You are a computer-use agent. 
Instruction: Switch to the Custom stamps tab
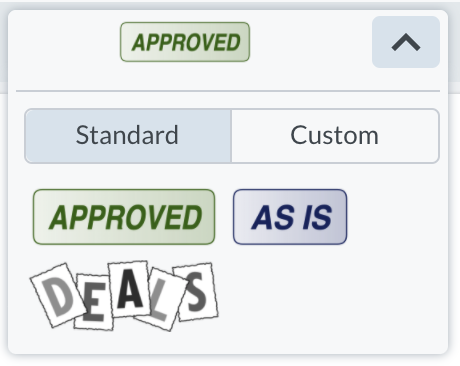335,136
